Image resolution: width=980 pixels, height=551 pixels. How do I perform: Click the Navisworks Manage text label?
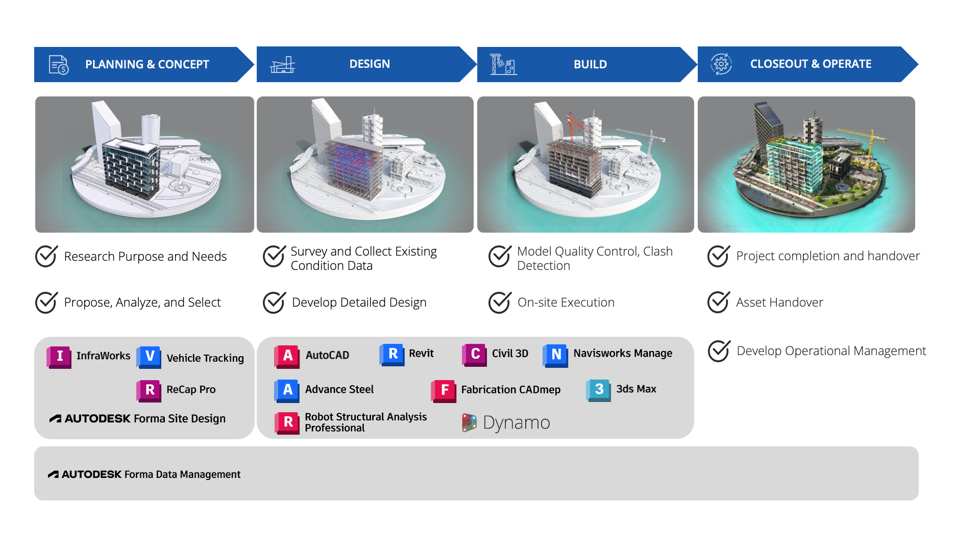623,354
